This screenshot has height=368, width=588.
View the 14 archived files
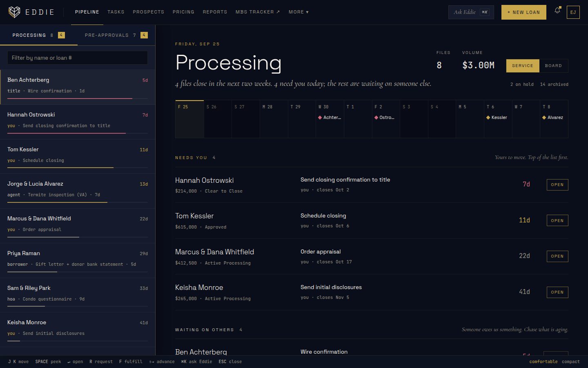point(554,84)
